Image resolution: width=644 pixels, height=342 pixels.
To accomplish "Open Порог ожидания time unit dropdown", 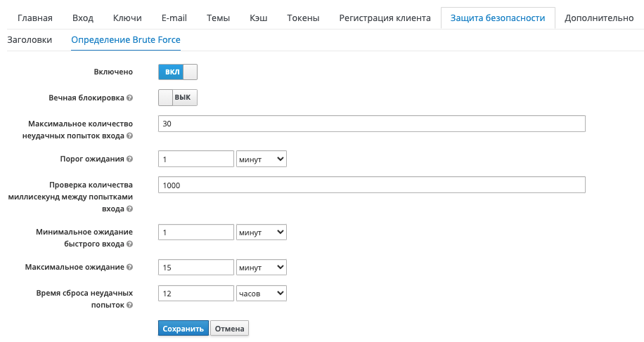I will (262, 159).
